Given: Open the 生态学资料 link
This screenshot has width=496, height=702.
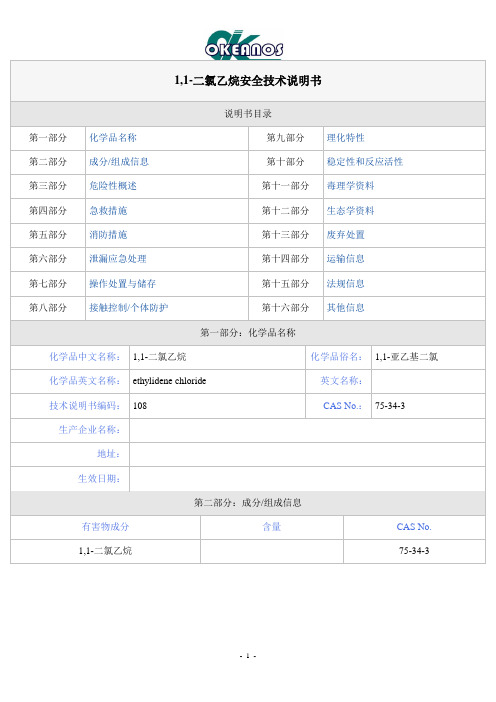Looking at the screenshot, I should 351,210.
